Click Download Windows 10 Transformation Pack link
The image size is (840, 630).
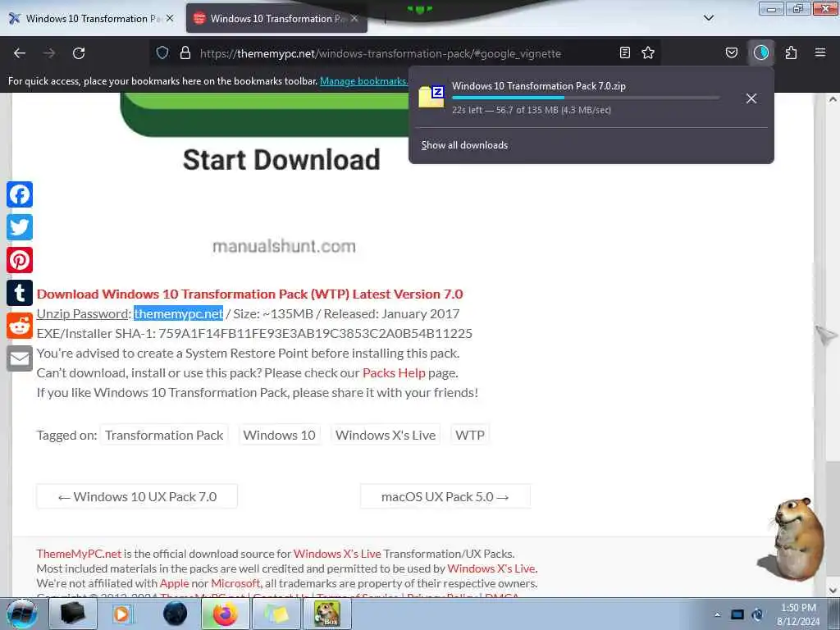249,294
